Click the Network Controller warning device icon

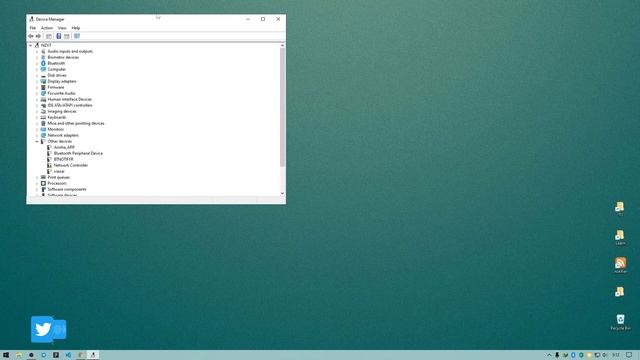pyautogui.click(x=49, y=165)
